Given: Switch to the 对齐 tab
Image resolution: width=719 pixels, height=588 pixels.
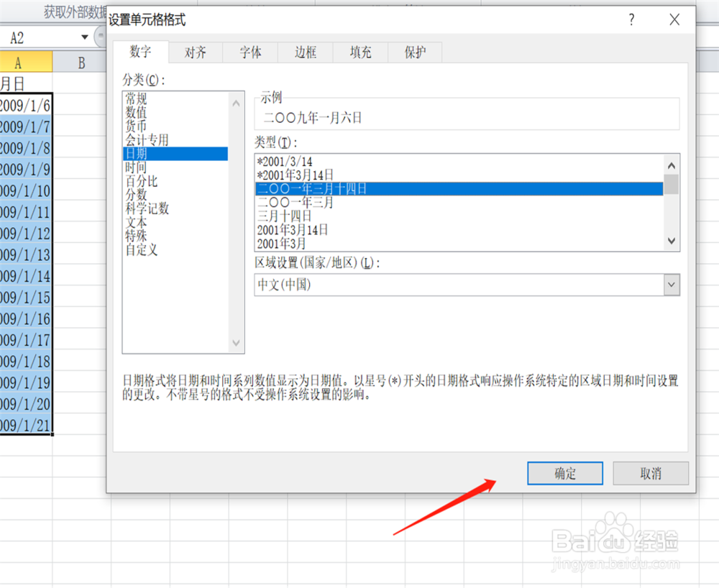Looking at the screenshot, I should [x=196, y=52].
